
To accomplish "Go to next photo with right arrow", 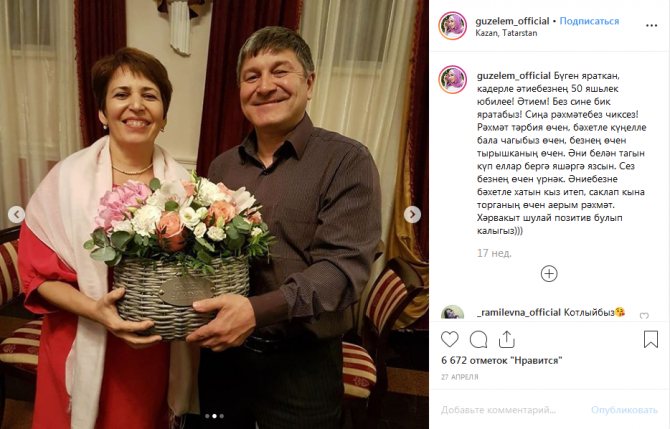I will (412, 214).
